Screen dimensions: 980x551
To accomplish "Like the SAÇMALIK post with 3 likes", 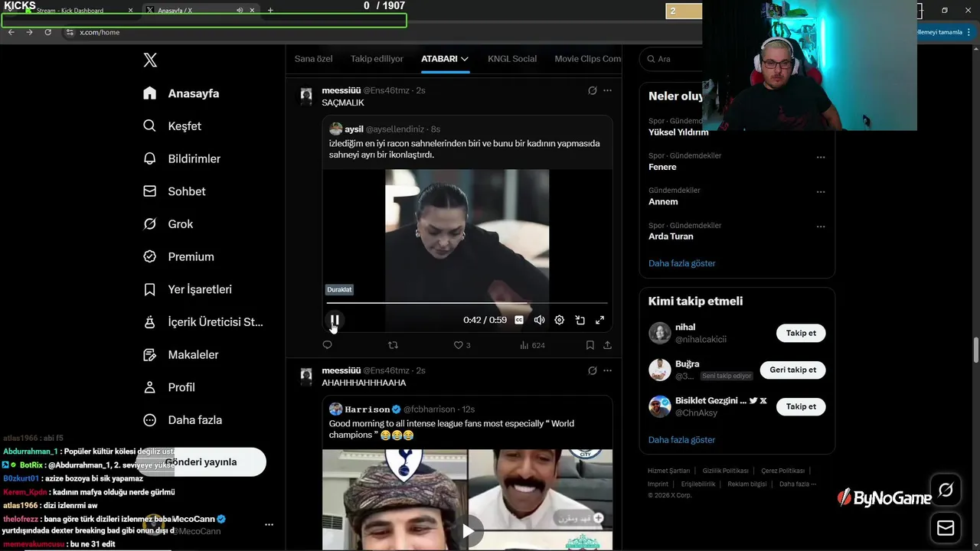I will 462,345.
